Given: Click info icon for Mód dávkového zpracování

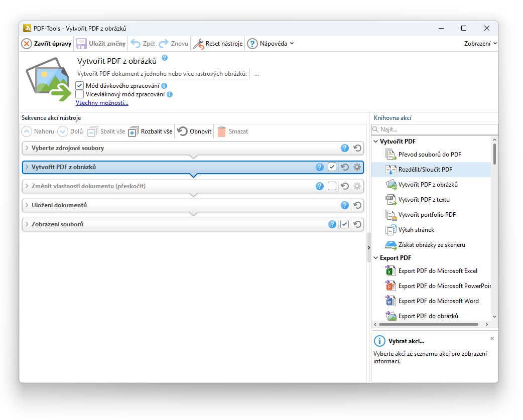Looking at the screenshot, I should 164,86.
